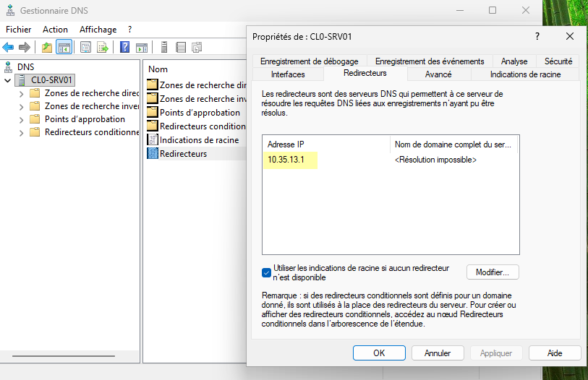Click the Indications de racine list icon
The image size is (588, 380).
153,139
